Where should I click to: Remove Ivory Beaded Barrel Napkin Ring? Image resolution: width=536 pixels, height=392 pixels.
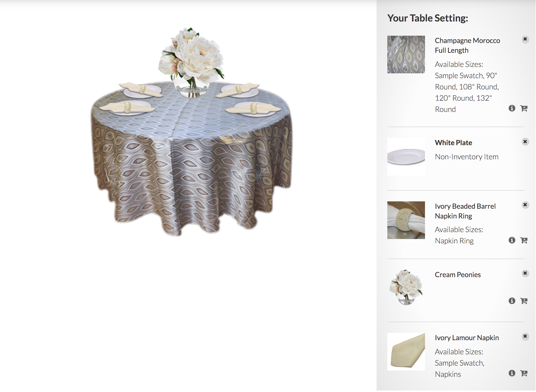pos(525,205)
